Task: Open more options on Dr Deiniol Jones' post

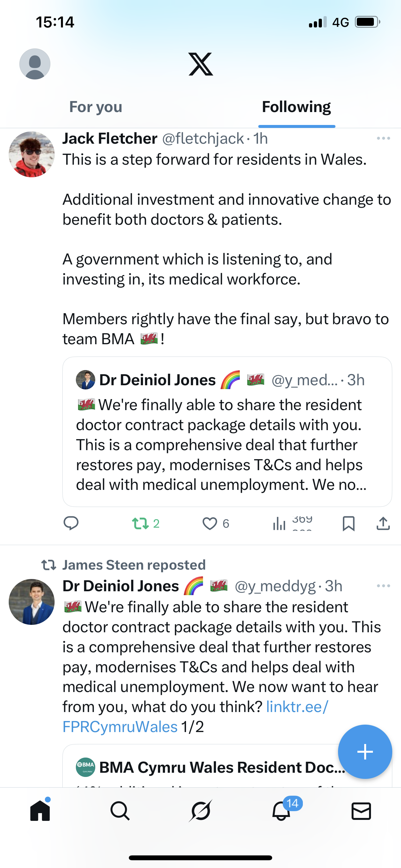Action: pyautogui.click(x=383, y=586)
